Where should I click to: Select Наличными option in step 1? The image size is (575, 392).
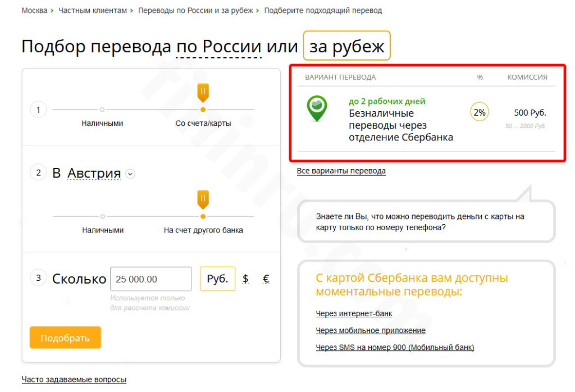point(102,123)
